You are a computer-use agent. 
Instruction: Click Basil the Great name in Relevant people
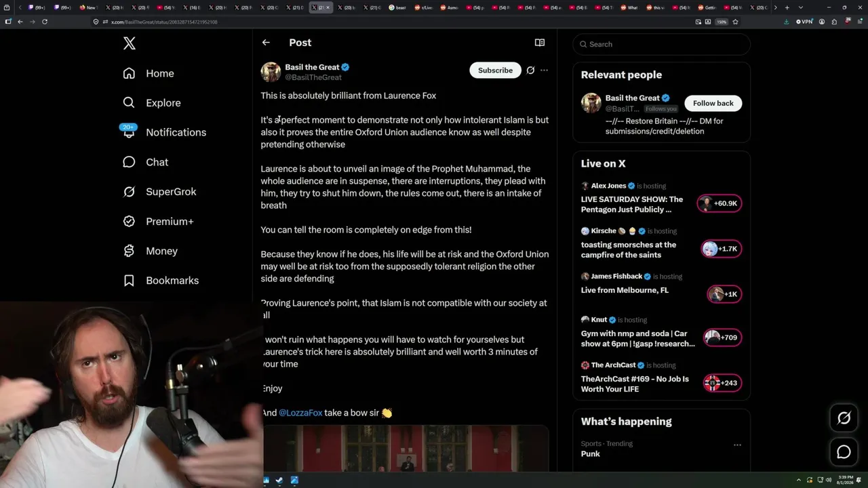[x=632, y=98]
